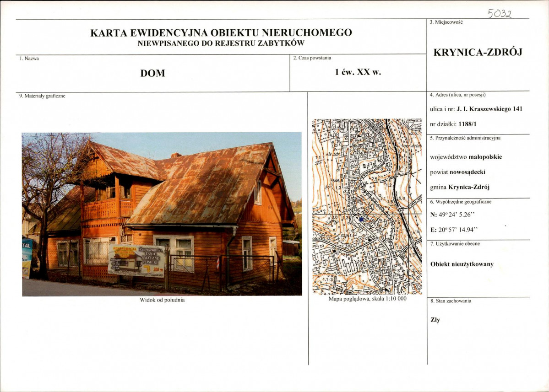Click the label '3. Miejscowość'

(446, 22)
